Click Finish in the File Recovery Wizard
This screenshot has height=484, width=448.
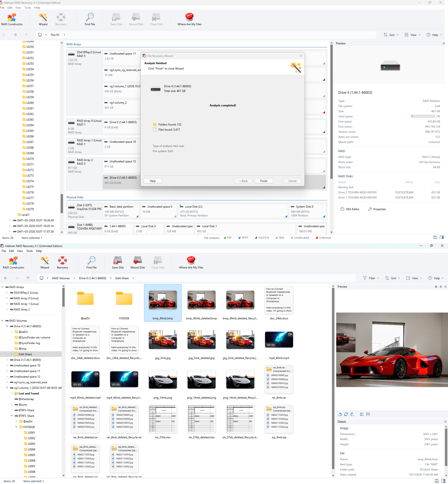pyautogui.click(x=264, y=181)
